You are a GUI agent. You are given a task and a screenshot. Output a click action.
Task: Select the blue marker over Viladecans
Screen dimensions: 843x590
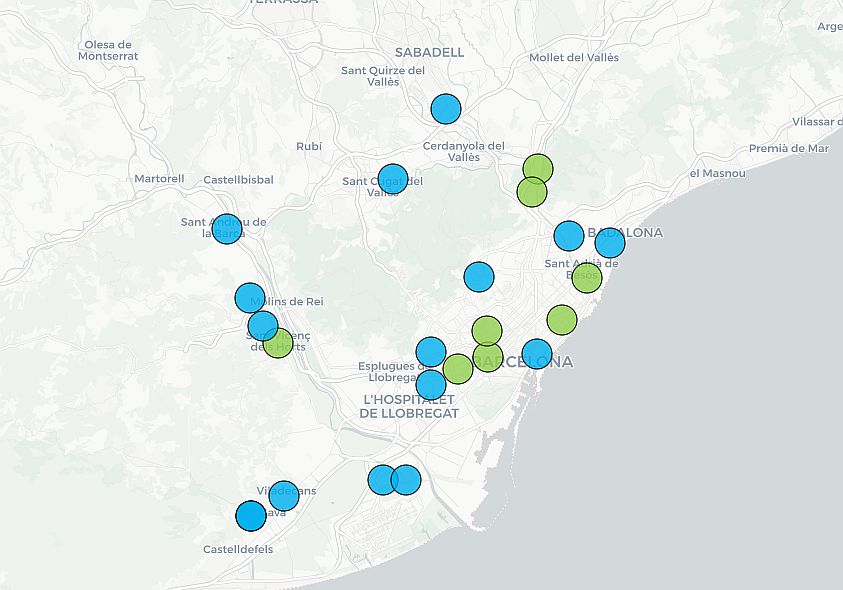tap(284, 495)
